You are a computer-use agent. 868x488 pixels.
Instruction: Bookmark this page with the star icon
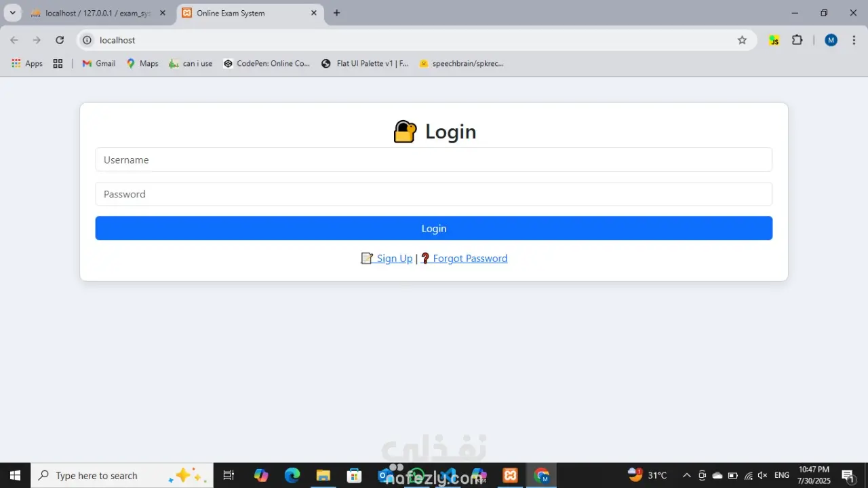(742, 40)
